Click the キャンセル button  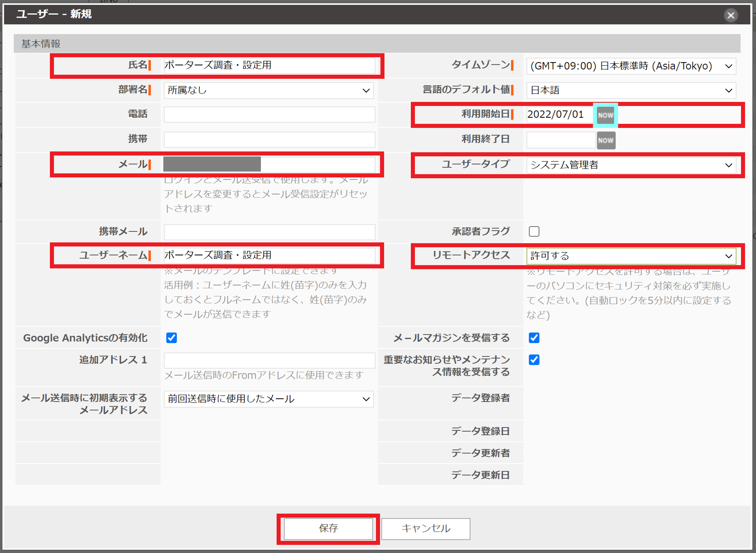pos(426,528)
